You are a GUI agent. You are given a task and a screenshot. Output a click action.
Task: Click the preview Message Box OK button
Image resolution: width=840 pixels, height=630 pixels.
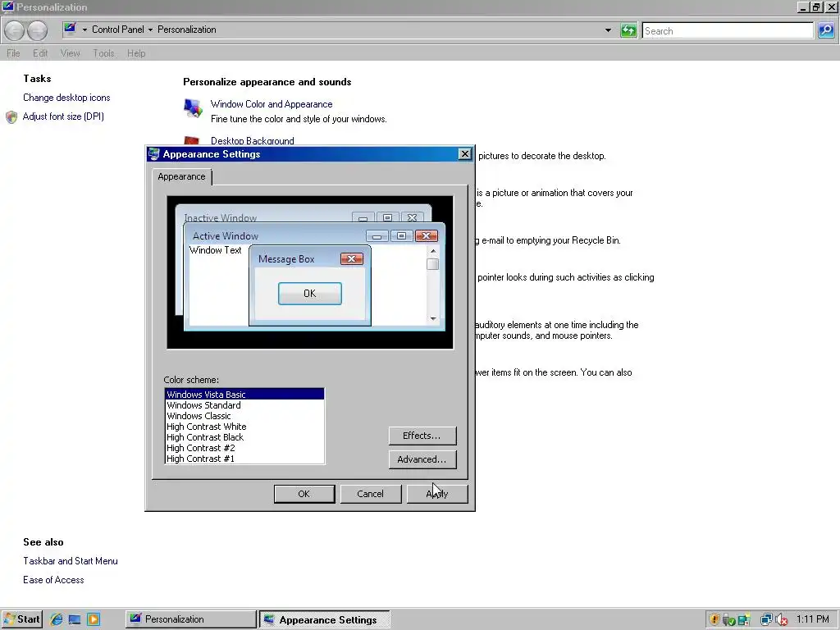pyautogui.click(x=309, y=294)
